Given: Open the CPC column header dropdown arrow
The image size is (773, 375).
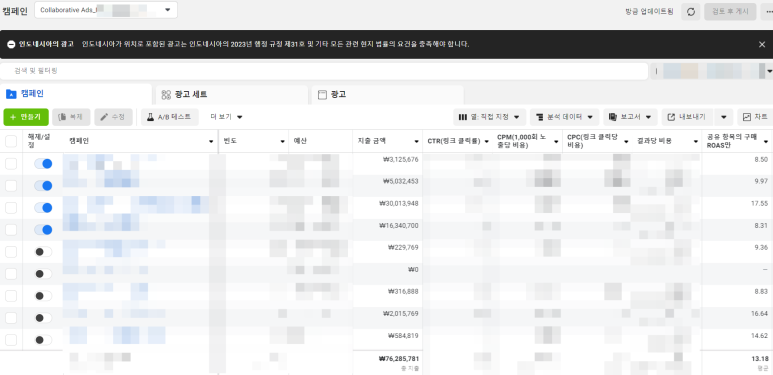Looking at the screenshot, I should (626, 141).
